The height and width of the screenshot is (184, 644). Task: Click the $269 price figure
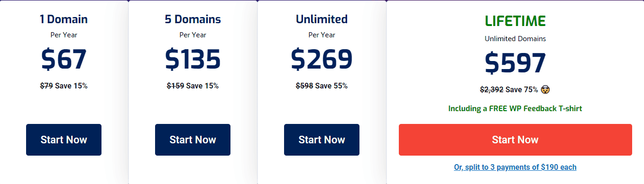click(x=322, y=60)
